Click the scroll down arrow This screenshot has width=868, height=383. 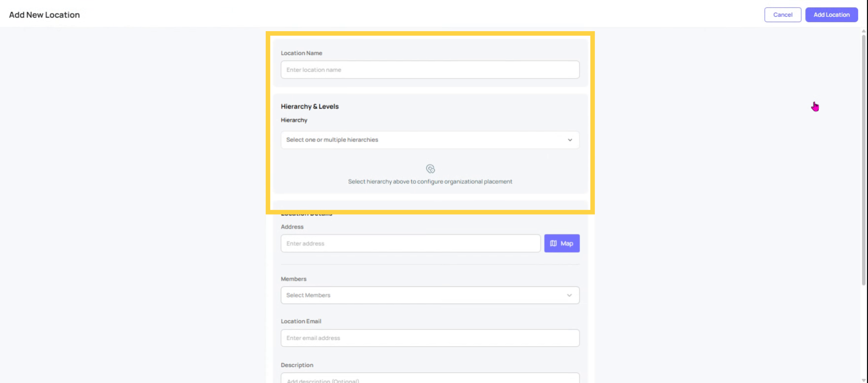click(x=863, y=380)
